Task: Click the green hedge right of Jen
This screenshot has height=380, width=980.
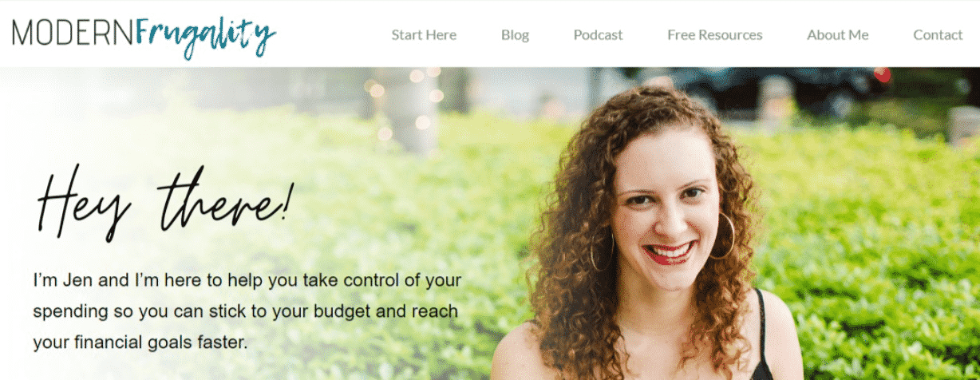Action: [x=870, y=239]
